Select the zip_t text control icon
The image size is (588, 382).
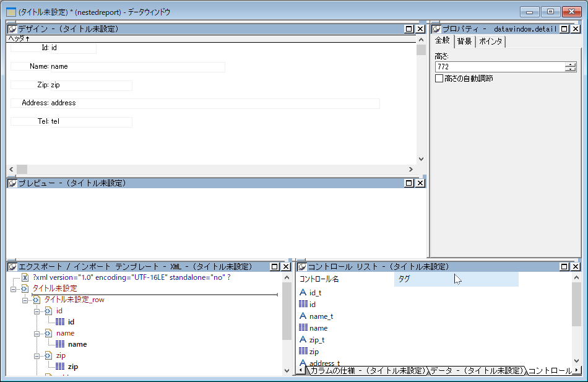click(303, 340)
